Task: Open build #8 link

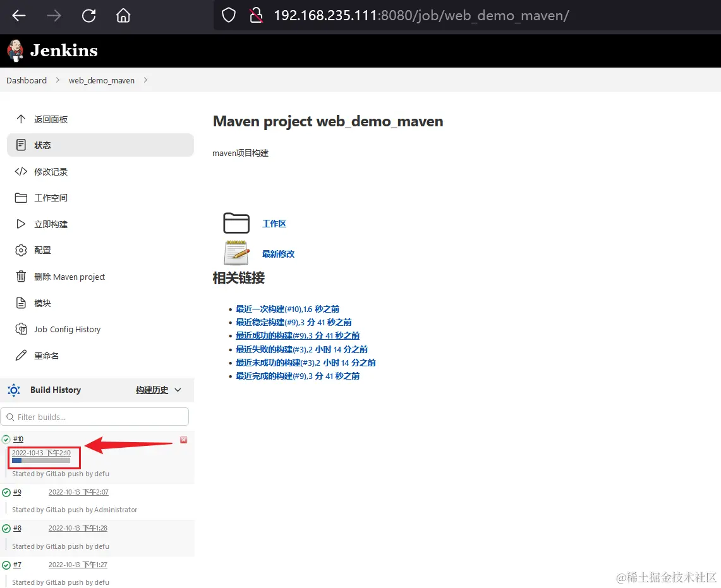Action: [17, 528]
